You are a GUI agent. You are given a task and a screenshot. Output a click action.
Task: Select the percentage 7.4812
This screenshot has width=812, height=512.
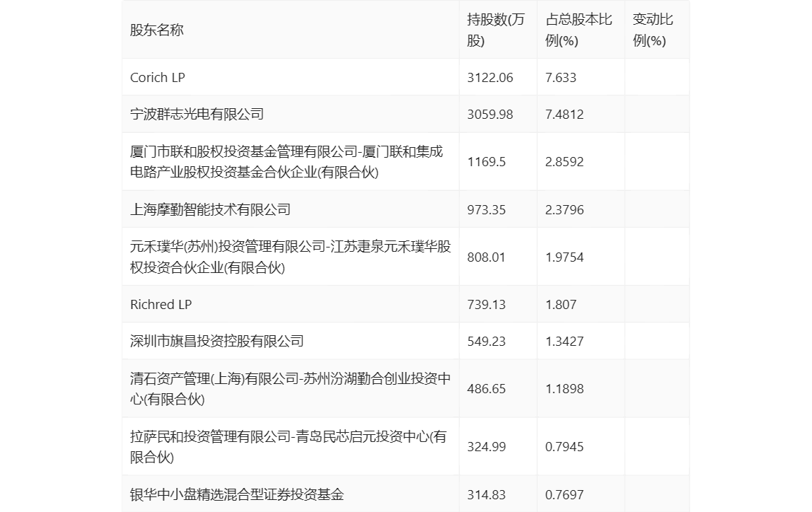[564, 115]
